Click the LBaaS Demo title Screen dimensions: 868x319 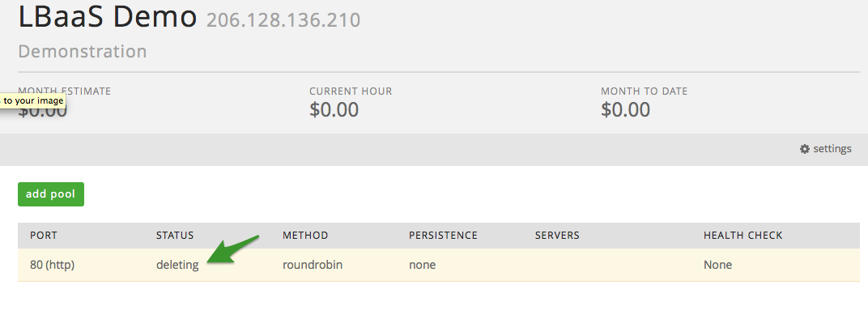(x=108, y=15)
